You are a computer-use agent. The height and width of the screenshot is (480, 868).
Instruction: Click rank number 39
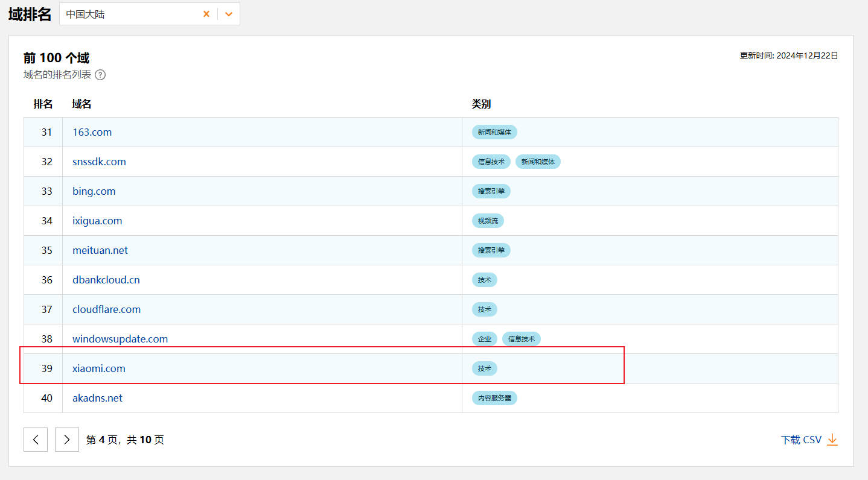click(46, 368)
